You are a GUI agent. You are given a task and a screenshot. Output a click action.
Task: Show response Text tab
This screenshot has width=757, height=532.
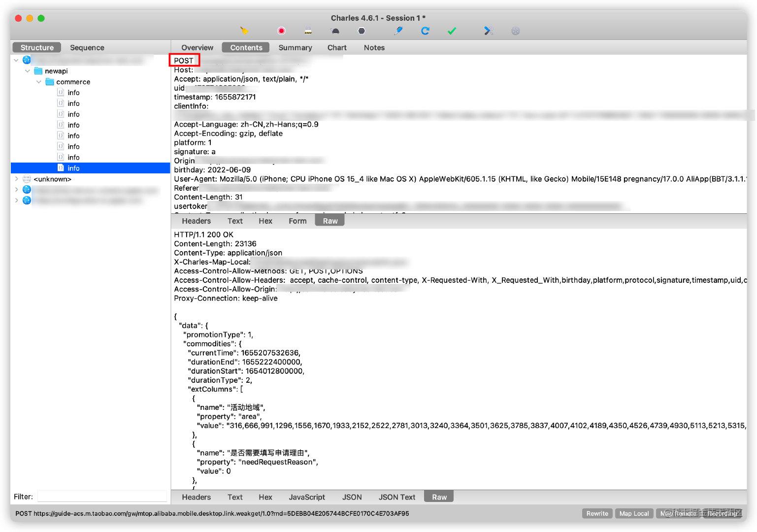point(235,498)
